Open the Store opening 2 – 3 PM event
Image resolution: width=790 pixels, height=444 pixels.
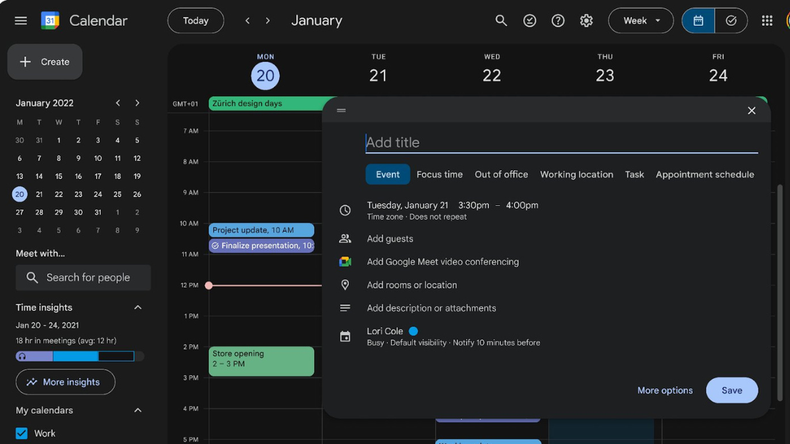coord(261,361)
